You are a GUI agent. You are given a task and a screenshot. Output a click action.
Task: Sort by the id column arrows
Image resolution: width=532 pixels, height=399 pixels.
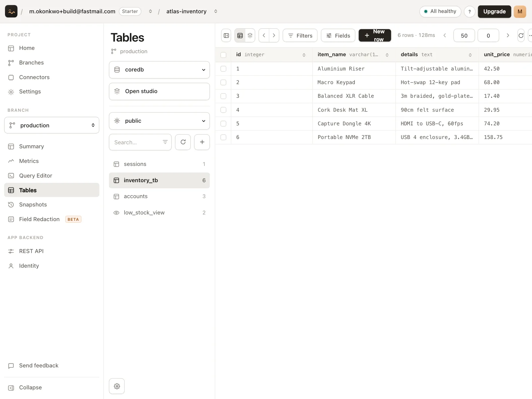click(304, 55)
